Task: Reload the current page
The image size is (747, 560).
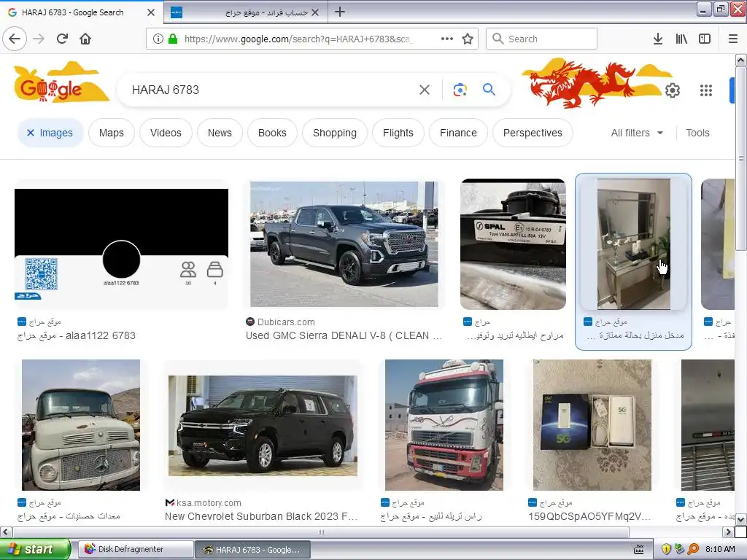Action: [x=62, y=39]
